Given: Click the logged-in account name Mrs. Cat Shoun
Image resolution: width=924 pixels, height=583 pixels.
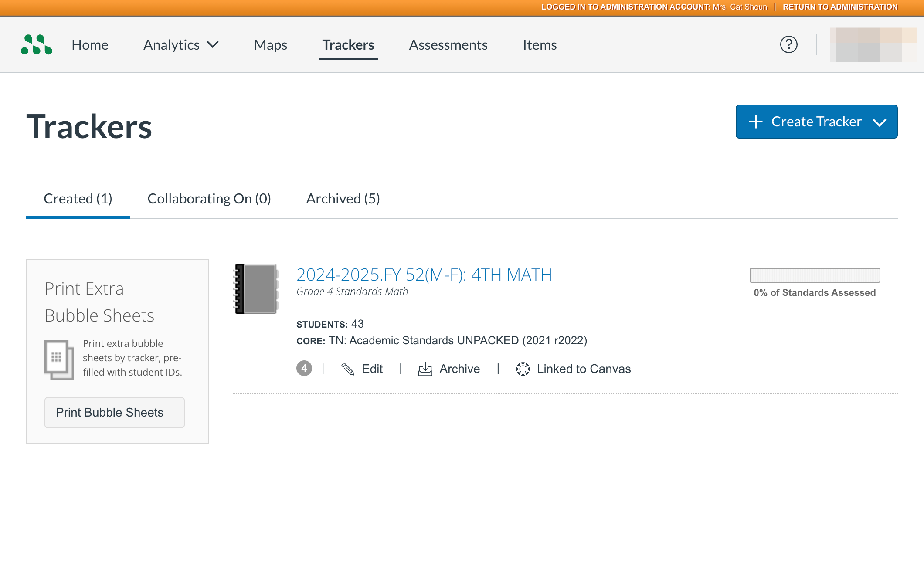Looking at the screenshot, I should (x=740, y=7).
